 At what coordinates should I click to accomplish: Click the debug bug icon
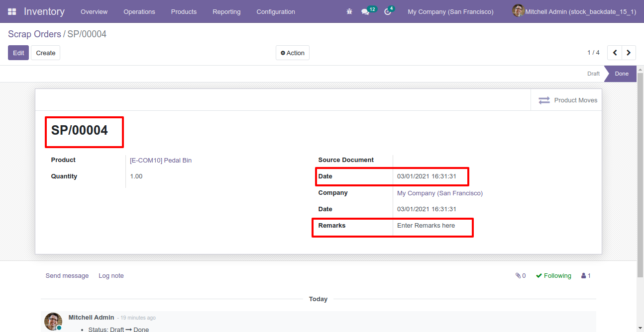(x=349, y=11)
